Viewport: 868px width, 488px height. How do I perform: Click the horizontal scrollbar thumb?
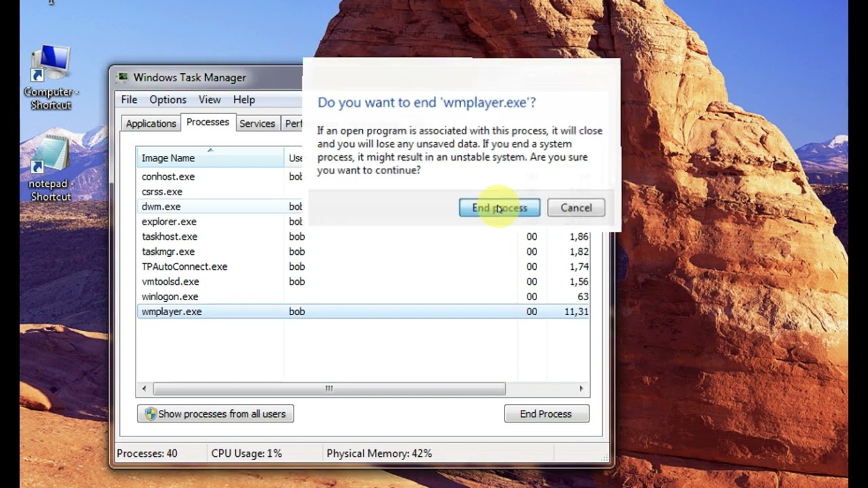(329, 388)
